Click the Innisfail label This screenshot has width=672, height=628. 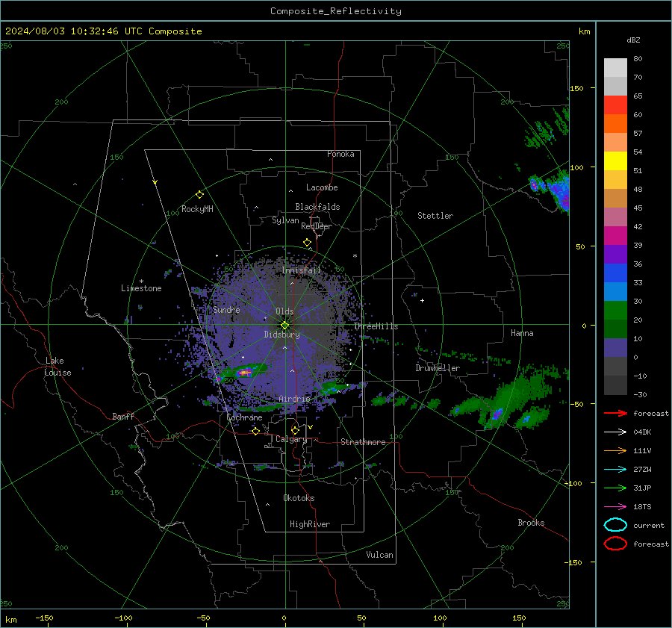(x=302, y=270)
